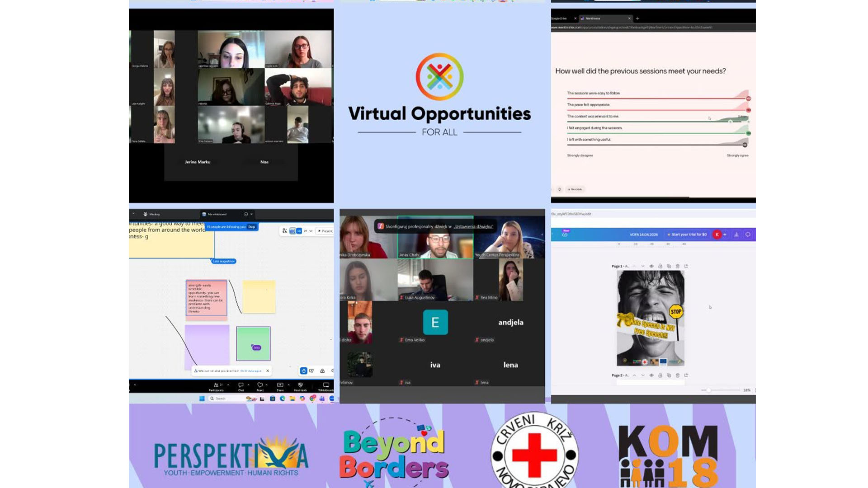Open the Canva comments speech bubble
Screen dimensions: 868x488
[x=748, y=235]
